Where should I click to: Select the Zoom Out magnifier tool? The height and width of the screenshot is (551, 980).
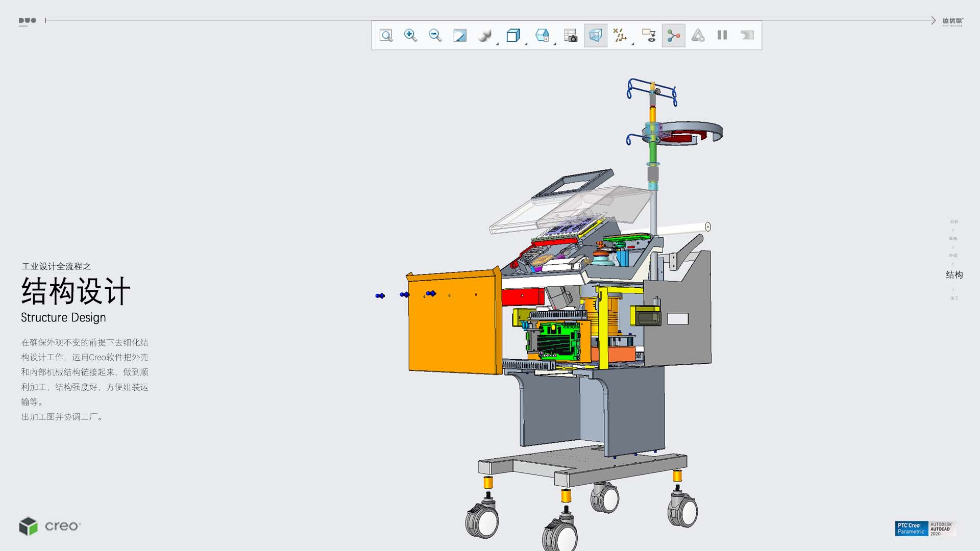(435, 35)
